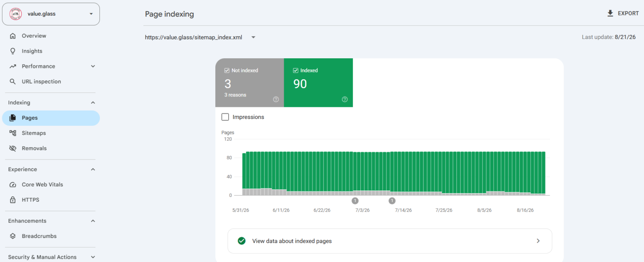Open the sitemap filter dropdown arrow
Image resolution: width=644 pixels, height=262 pixels.
[253, 37]
